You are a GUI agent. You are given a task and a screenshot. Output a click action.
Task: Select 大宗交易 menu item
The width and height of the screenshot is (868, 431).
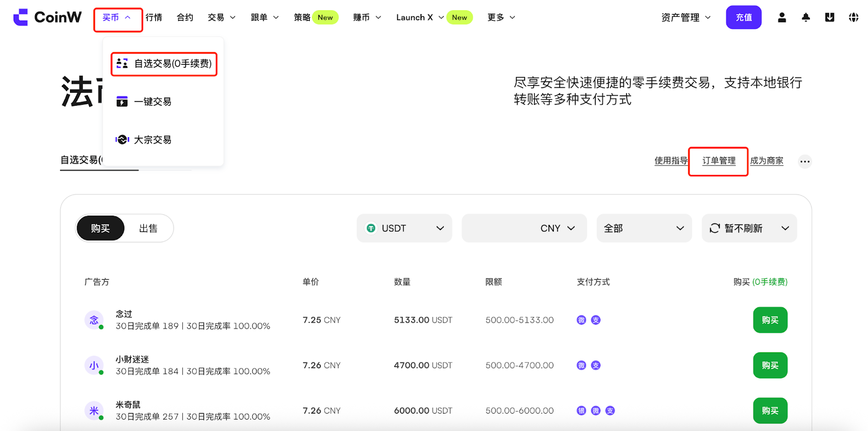(163, 139)
